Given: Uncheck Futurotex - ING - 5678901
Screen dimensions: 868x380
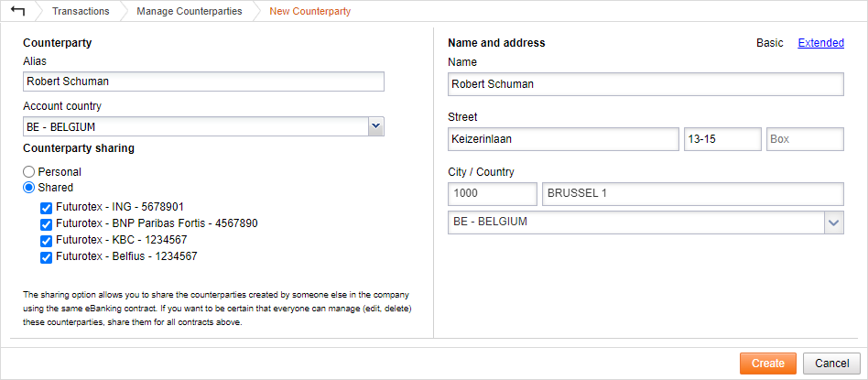Looking at the screenshot, I should click(x=46, y=207).
